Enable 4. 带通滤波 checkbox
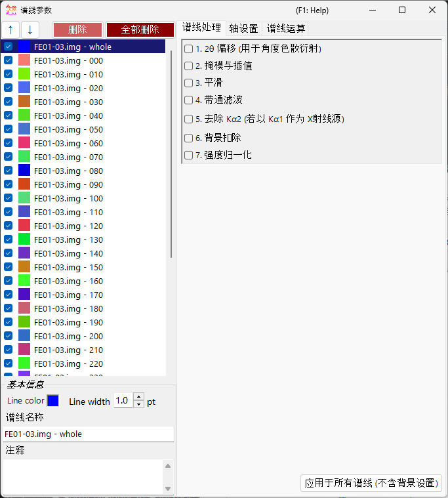This screenshot has width=448, height=498. tap(189, 100)
